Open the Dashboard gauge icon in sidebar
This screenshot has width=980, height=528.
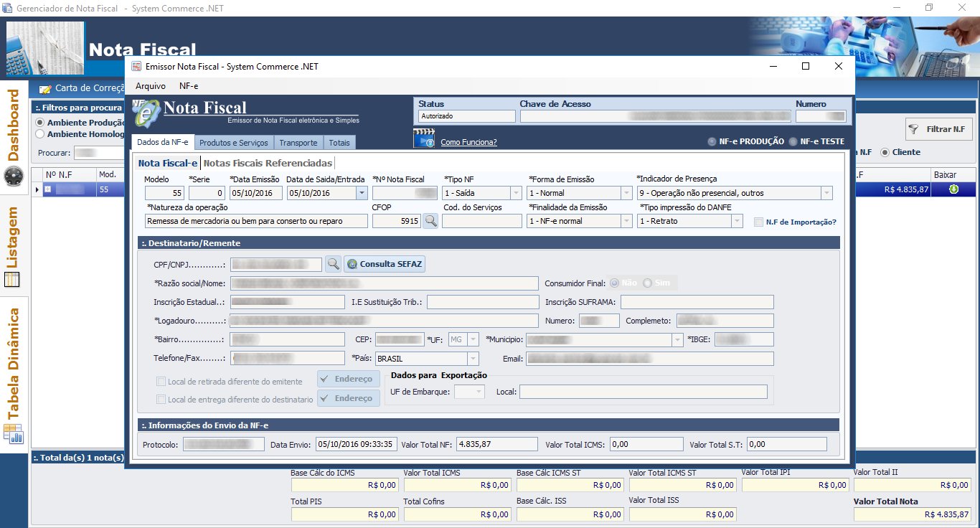(14, 176)
